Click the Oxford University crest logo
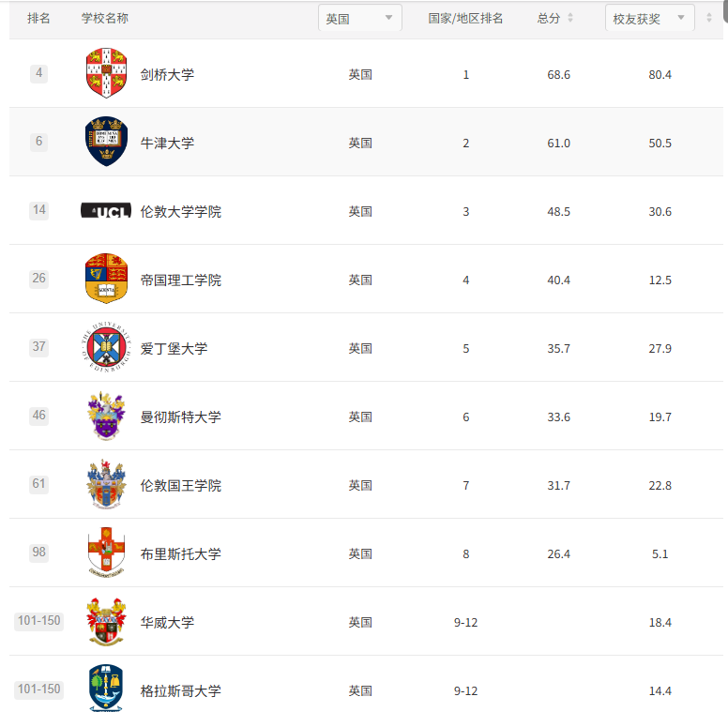Screen dimensions: 728x712 click(x=106, y=141)
